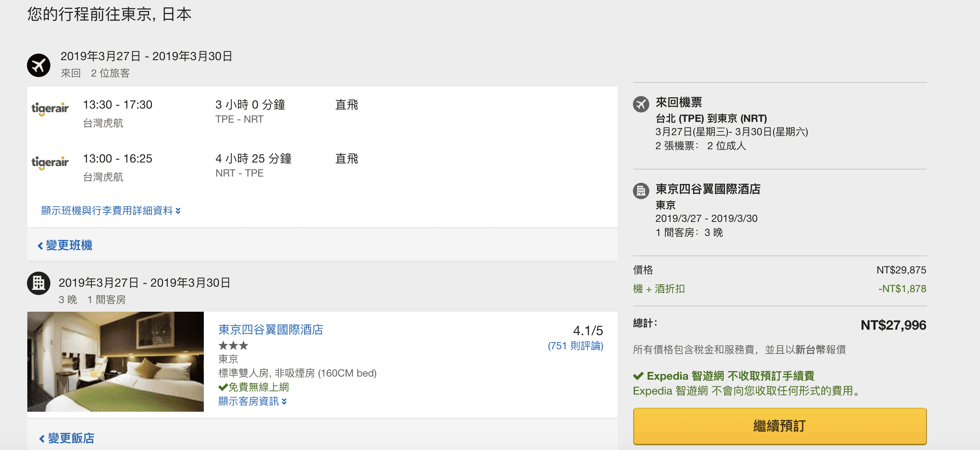Open the 東京四谷翼國際酒店 hotel title link
980x450 pixels.
click(x=271, y=330)
